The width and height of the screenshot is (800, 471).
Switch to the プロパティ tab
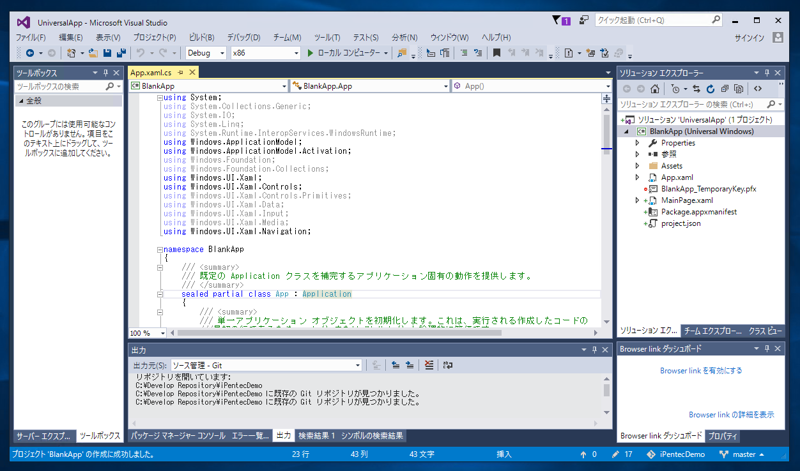pyautogui.click(x=723, y=436)
